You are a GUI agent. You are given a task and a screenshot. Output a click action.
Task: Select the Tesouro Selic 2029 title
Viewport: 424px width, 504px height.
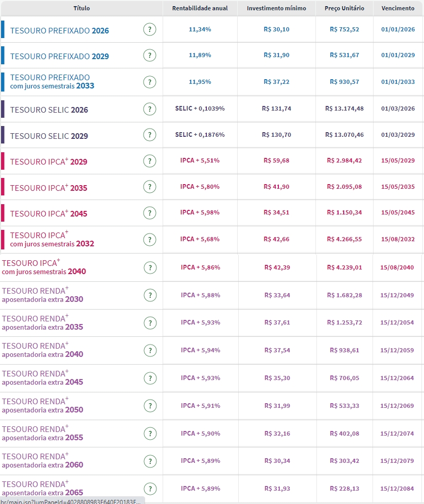49,136
